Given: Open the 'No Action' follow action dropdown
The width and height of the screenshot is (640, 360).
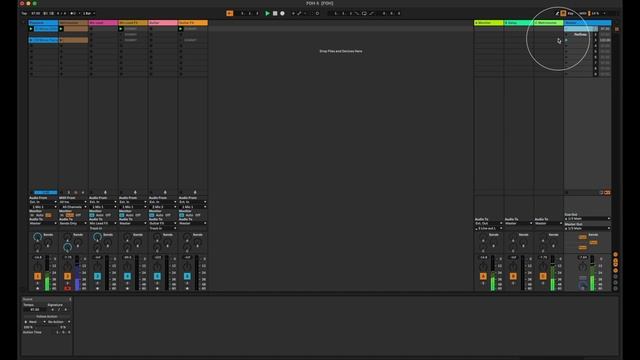Looking at the screenshot, I should pos(59,322).
